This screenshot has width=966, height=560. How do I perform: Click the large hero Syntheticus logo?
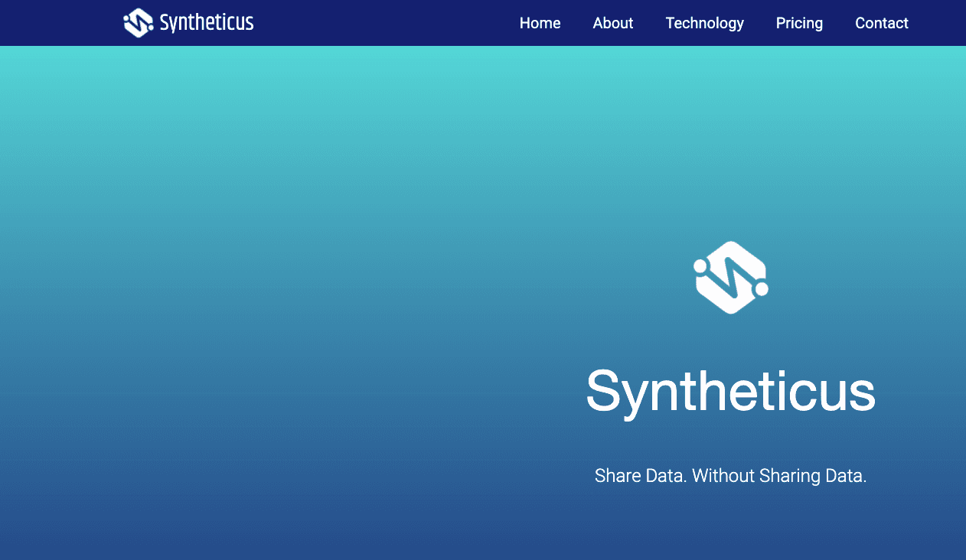pyautogui.click(x=730, y=277)
